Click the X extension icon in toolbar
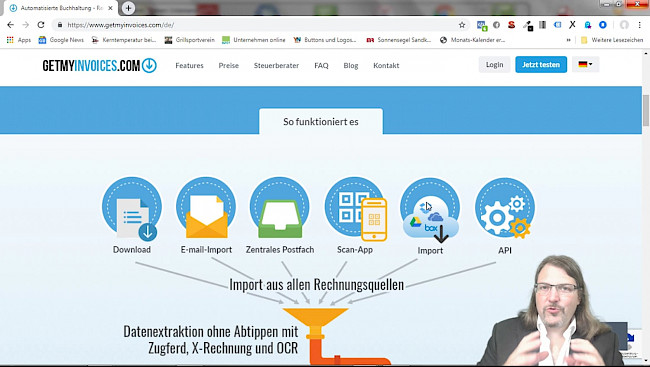This screenshot has height=367, width=650. [x=572, y=25]
